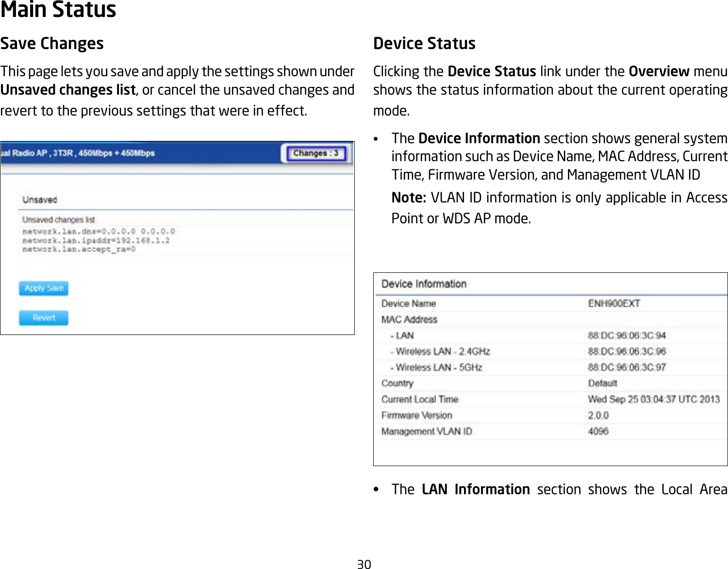The width and height of the screenshot is (728, 569).
Task: Click the Device Information heading
Action: point(424,284)
